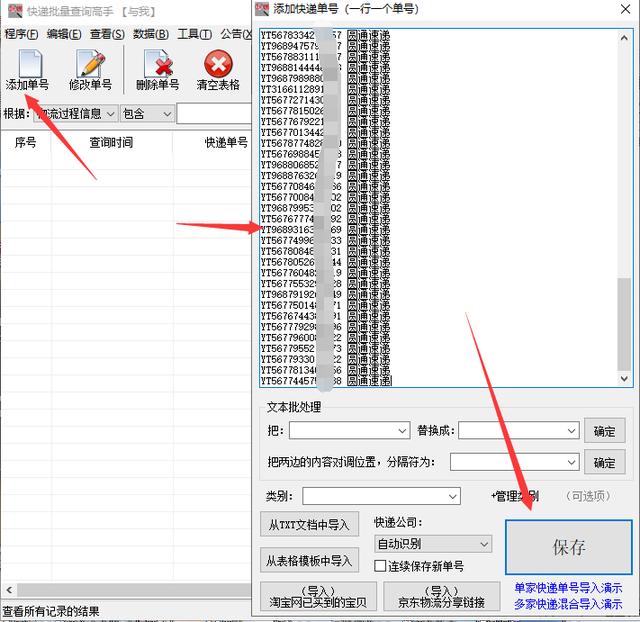Open the 查看(S) menu
The width and height of the screenshot is (640, 622).
tap(107, 34)
